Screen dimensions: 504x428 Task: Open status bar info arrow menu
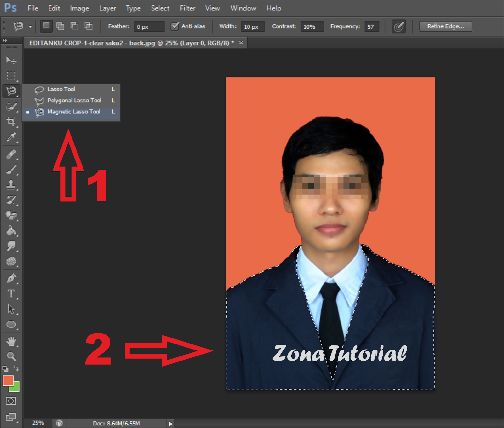coord(170,424)
